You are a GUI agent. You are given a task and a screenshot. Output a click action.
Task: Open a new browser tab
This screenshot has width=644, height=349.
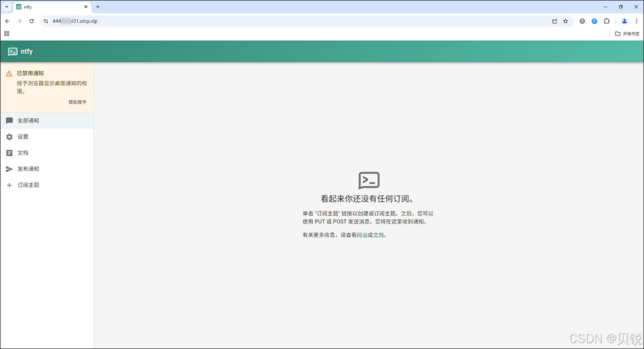coord(98,6)
